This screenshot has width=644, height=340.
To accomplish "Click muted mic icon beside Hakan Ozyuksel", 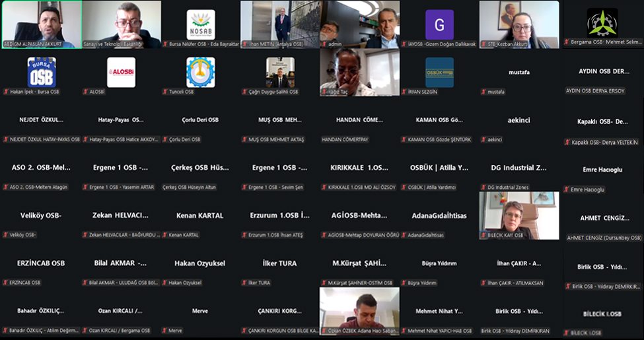I will coord(165,283).
